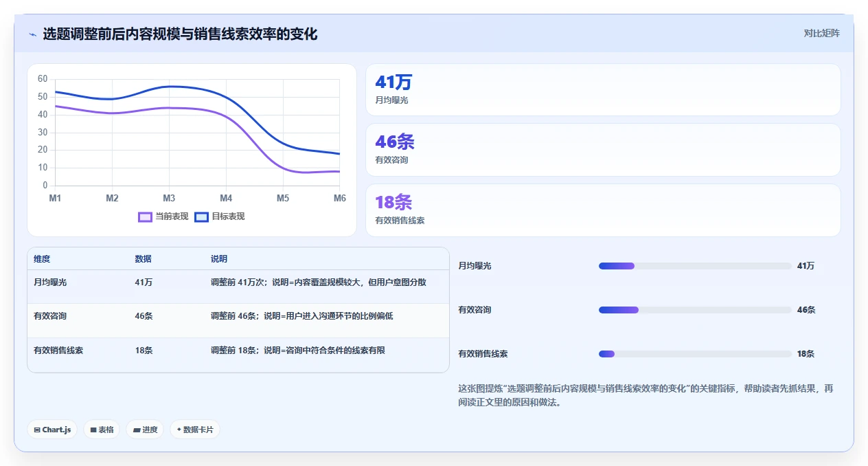Click the 数据卡片 tag chip
Viewport: 868px width, 466px height.
tap(195, 430)
